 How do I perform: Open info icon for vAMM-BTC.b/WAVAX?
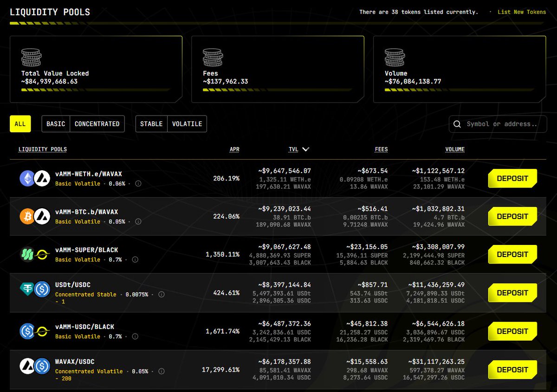[x=138, y=221]
